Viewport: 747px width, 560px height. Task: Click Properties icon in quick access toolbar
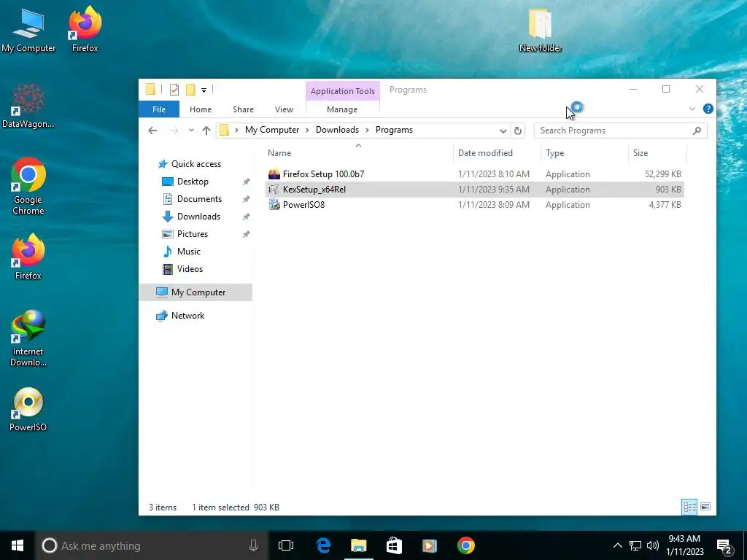click(x=174, y=90)
